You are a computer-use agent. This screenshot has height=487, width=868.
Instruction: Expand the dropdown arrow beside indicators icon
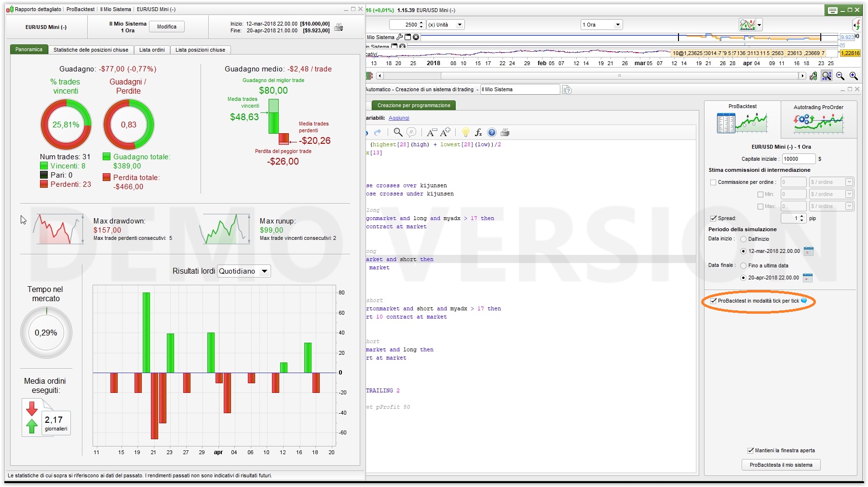tap(759, 25)
